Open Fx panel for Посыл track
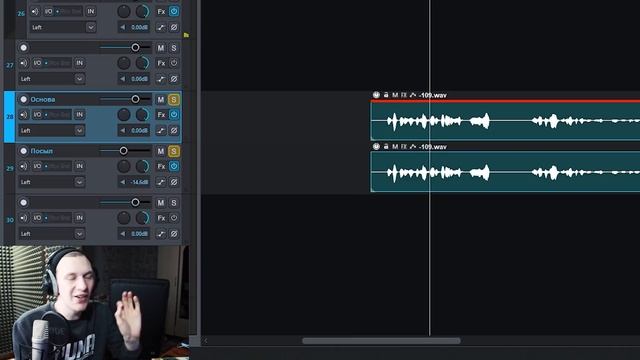640x360 pixels. (161, 167)
